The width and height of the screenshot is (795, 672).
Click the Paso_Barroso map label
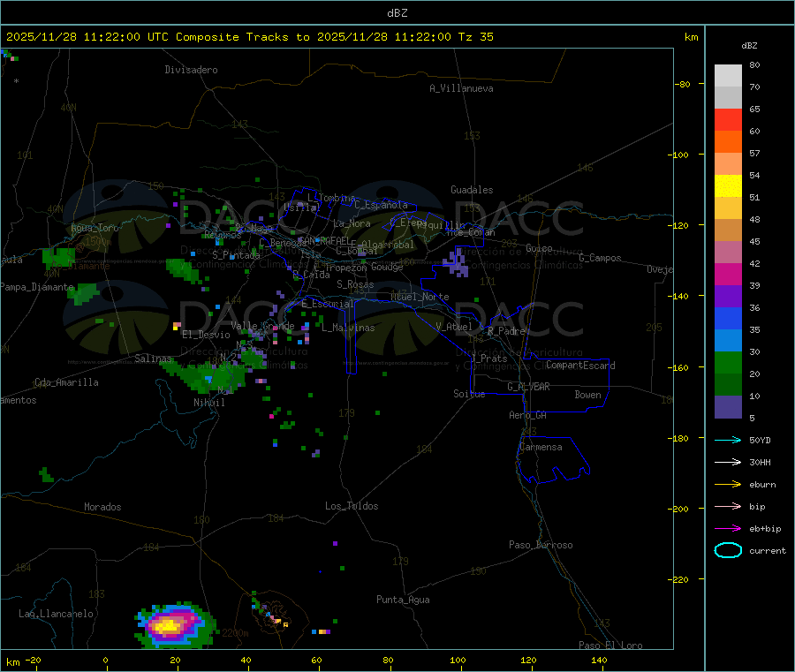tap(541, 545)
